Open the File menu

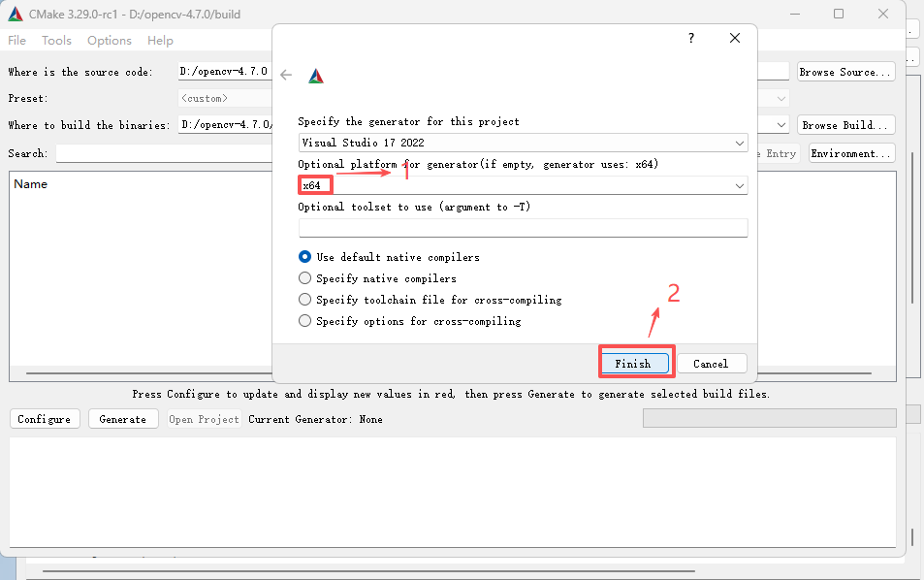point(17,40)
